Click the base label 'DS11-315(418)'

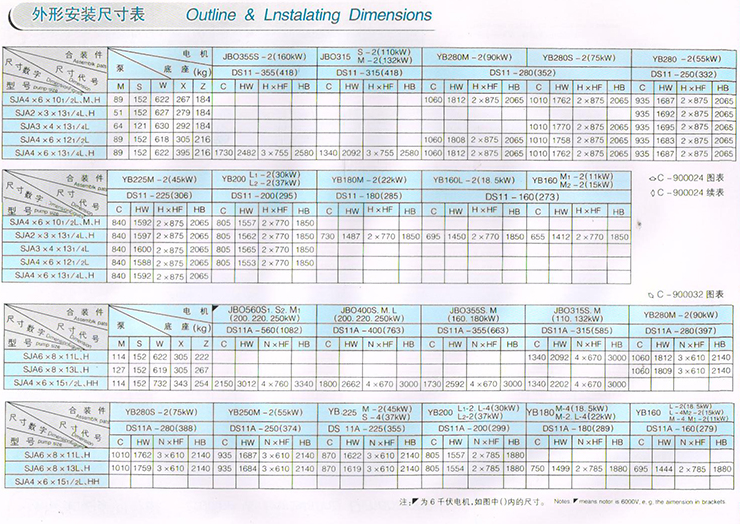pos(369,73)
